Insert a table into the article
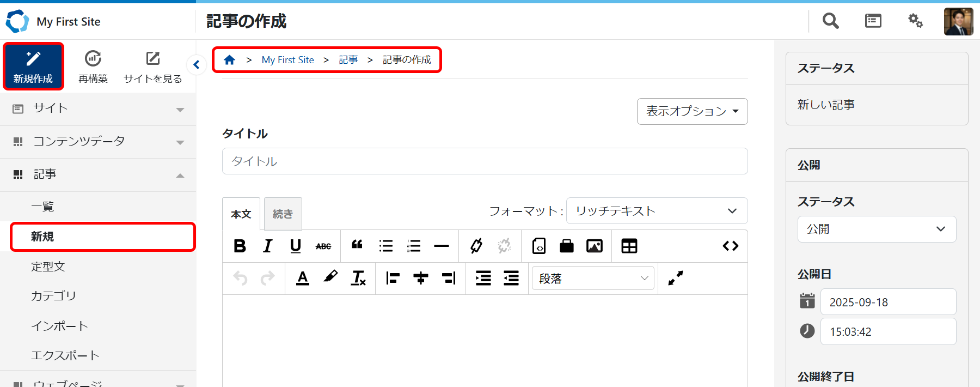Image resolution: width=980 pixels, height=387 pixels. [629, 246]
